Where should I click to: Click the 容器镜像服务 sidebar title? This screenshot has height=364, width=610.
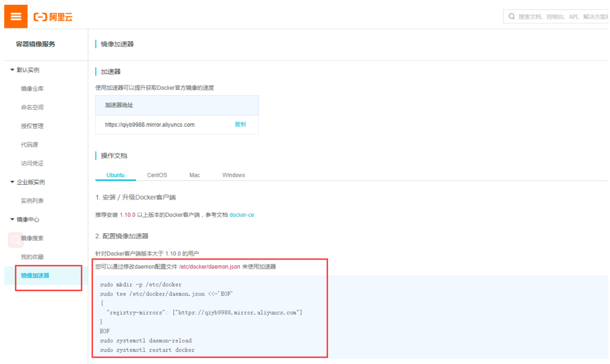pyautogui.click(x=35, y=44)
